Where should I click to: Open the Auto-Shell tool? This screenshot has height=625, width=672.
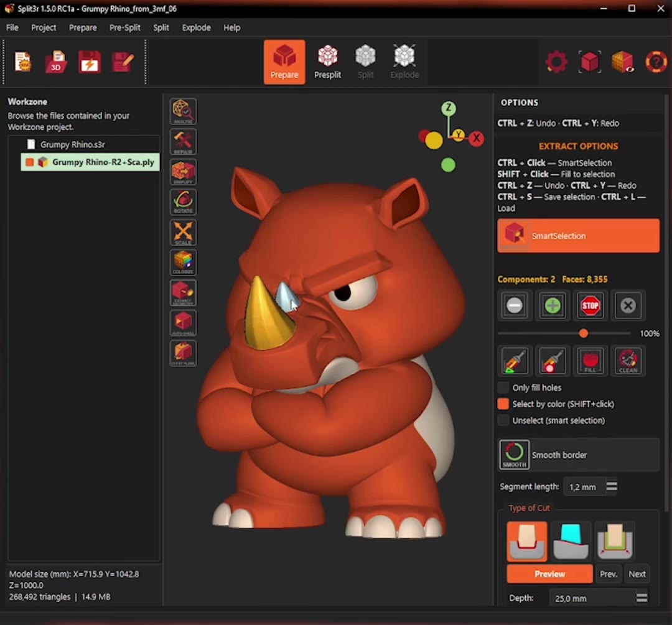pyautogui.click(x=183, y=323)
